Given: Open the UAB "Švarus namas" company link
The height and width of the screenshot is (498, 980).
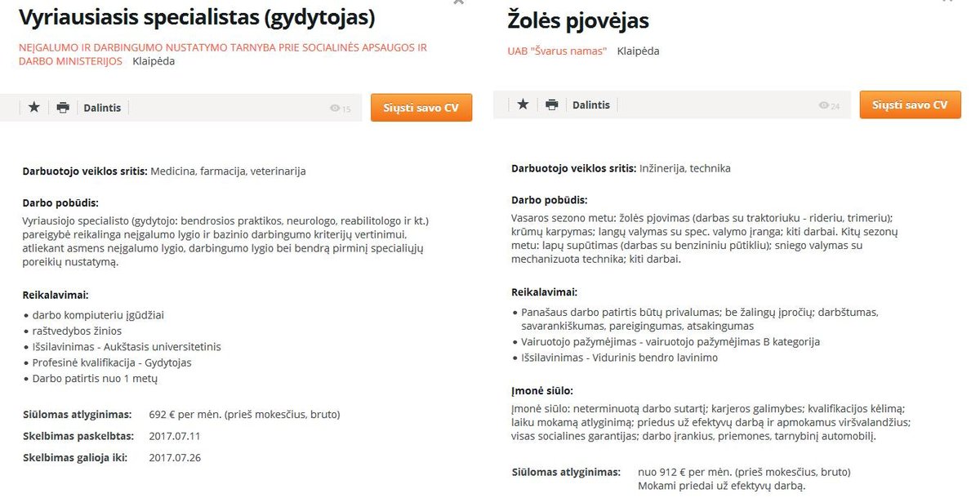Looking at the screenshot, I should point(557,51).
